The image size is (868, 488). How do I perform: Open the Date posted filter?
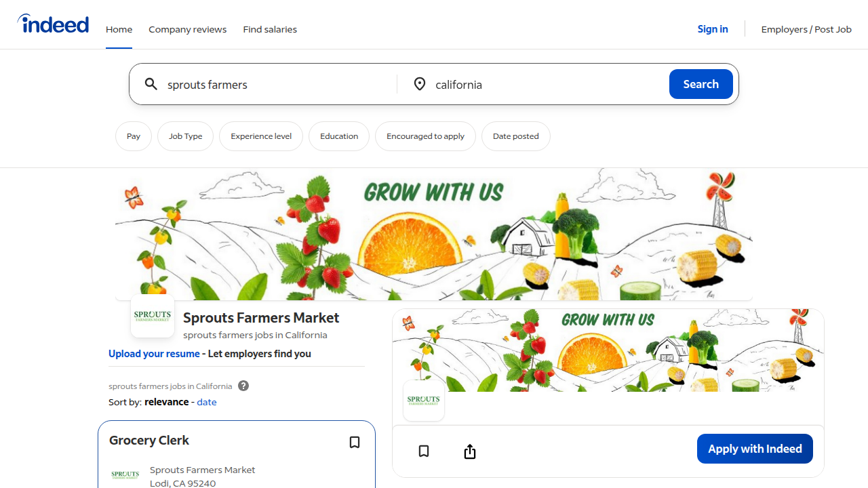pyautogui.click(x=515, y=136)
